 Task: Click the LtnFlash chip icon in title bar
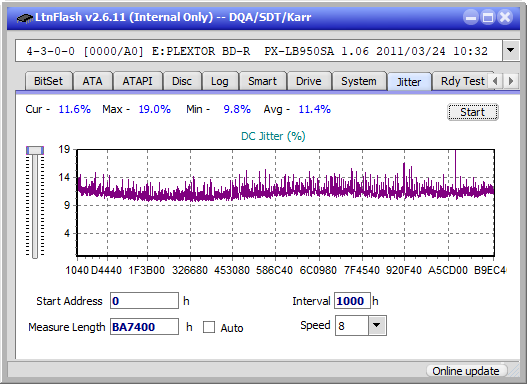25,17
